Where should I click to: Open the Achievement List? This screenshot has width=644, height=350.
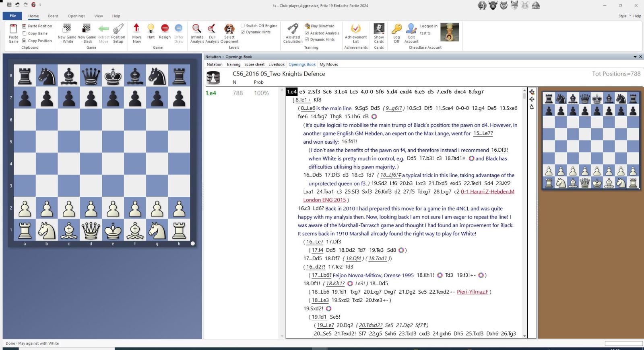point(356,29)
